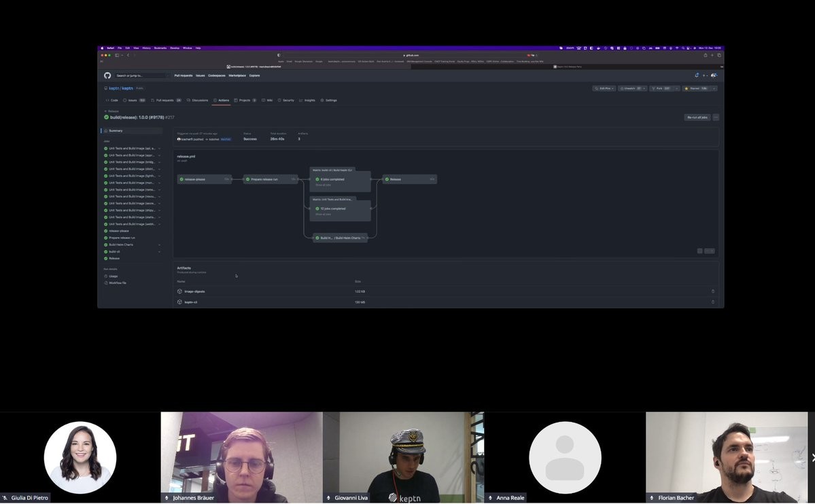Click the Safari sidebar icon
Image resolution: width=815 pixels, height=504 pixels.
click(x=117, y=55)
